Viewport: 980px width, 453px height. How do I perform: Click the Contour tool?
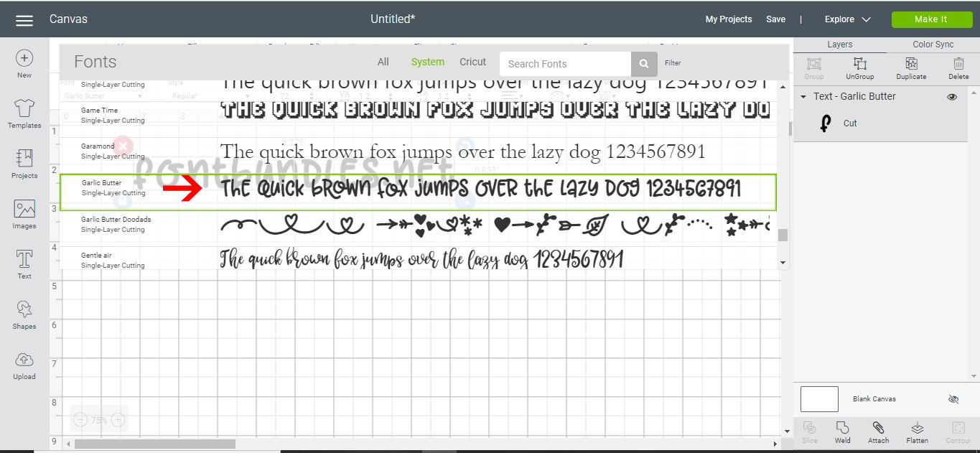pyautogui.click(x=958, y=432)
